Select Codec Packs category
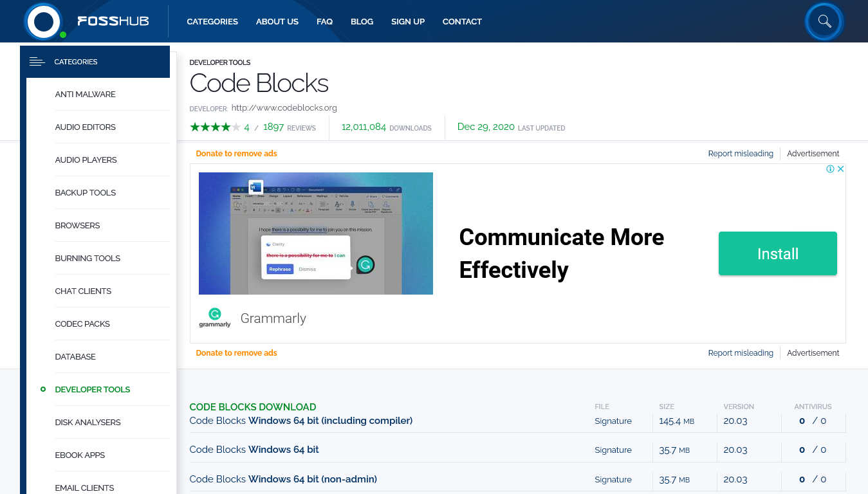 82,324
